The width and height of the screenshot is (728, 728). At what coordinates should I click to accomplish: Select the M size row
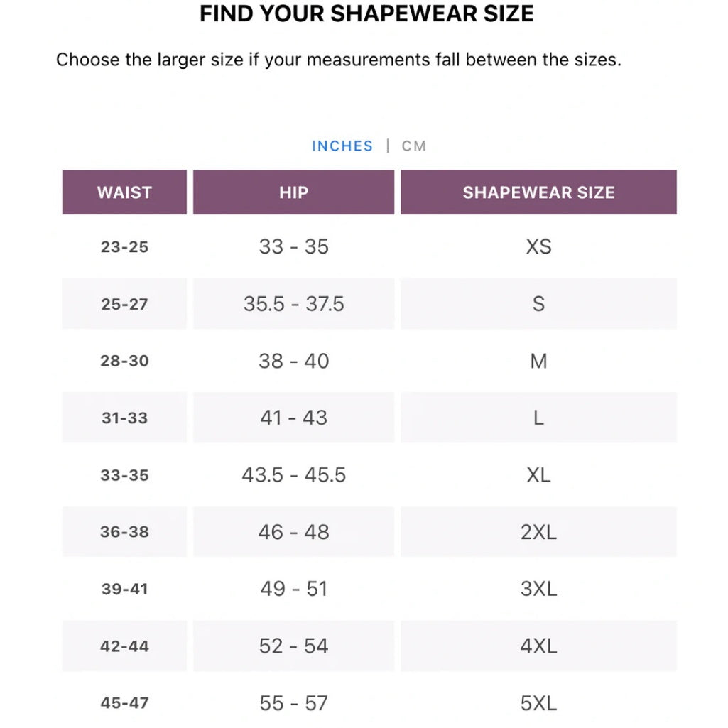click(x=538, y=361)
